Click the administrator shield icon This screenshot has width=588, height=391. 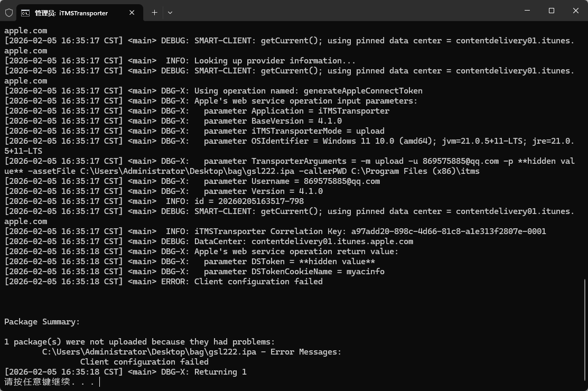coord(9,12)
